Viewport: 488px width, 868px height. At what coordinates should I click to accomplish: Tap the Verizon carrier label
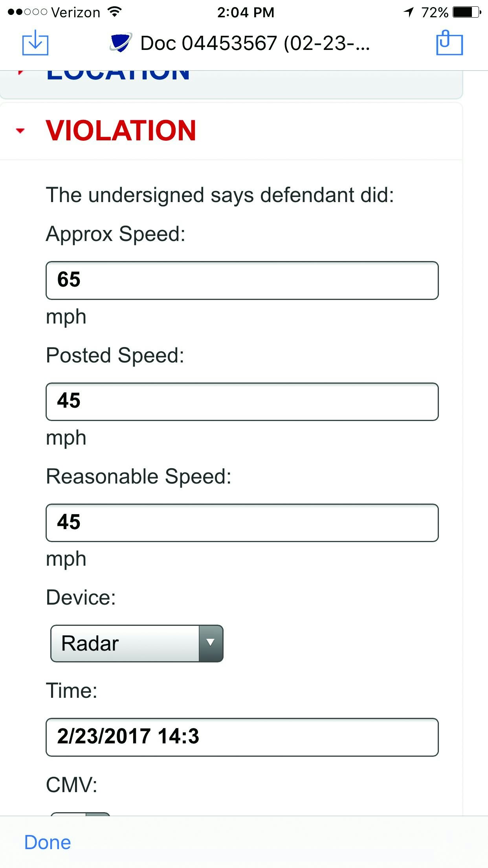coord(76,13)
